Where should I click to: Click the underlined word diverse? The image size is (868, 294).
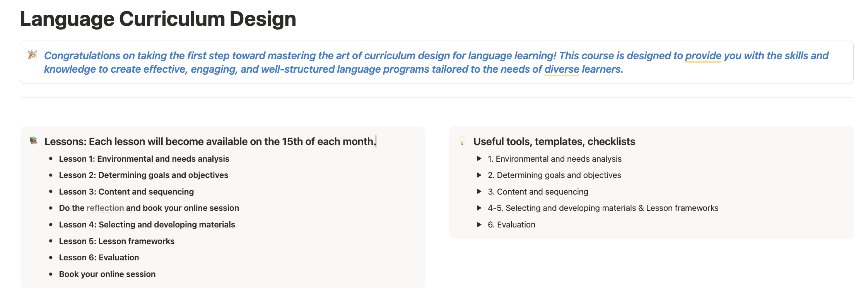point(562,69)
